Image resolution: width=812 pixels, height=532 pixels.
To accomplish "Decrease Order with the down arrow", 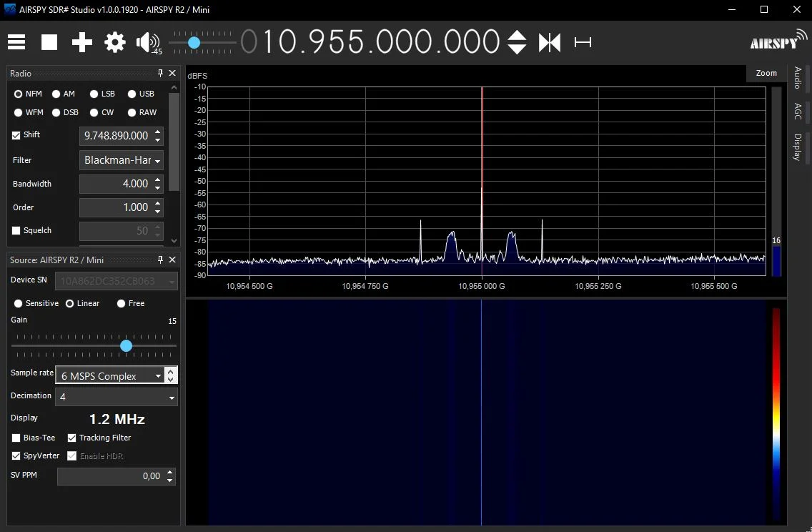I will click(x=158, y=212).
